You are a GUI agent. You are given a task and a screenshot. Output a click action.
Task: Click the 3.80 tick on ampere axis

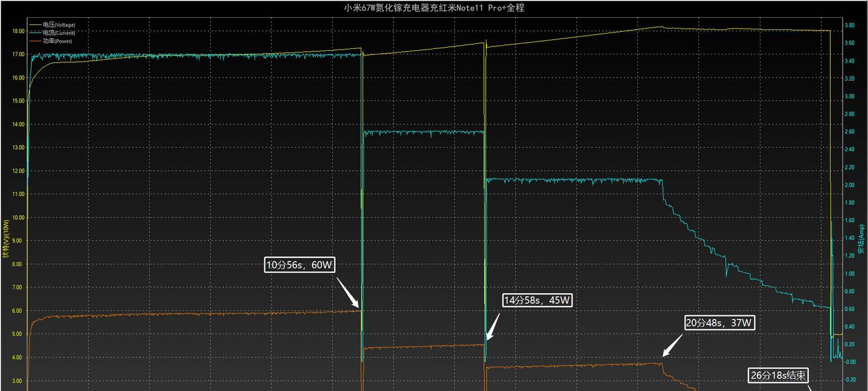pyautogui.click(x=849, y=25)
